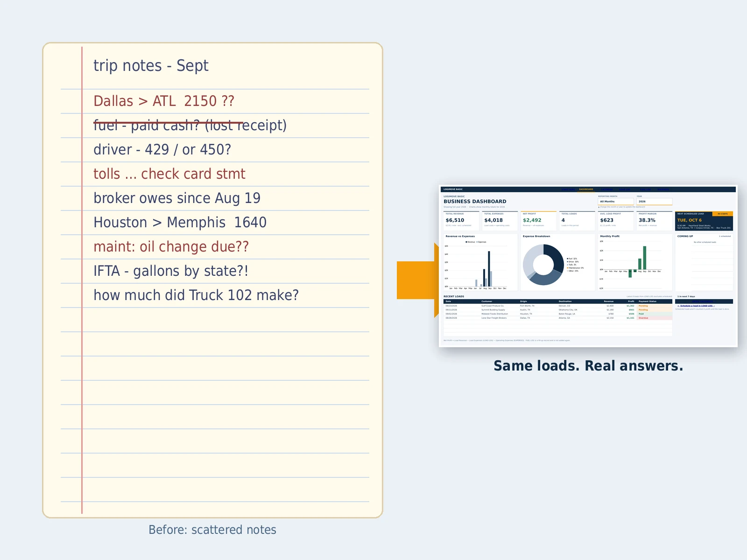Click the 'Same loads. Real answers.' caption
This screenshot has height=560, width=747.
(x=588, y=366)
